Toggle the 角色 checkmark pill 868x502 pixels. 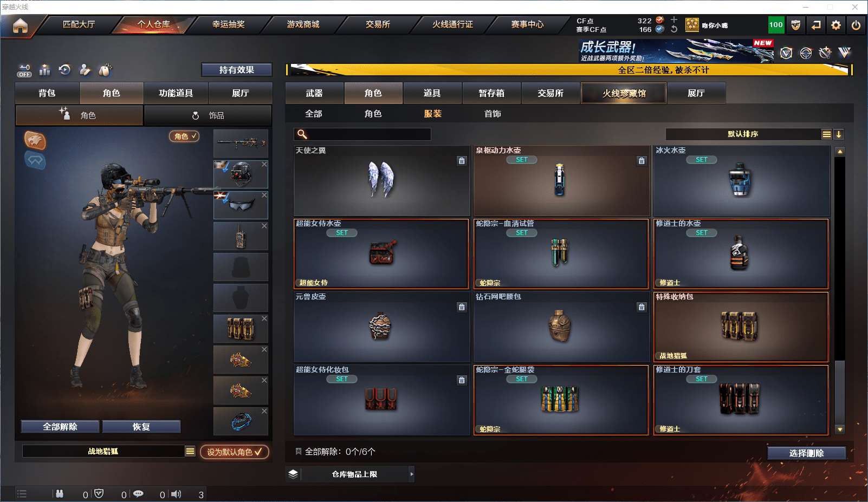(184, 136)
